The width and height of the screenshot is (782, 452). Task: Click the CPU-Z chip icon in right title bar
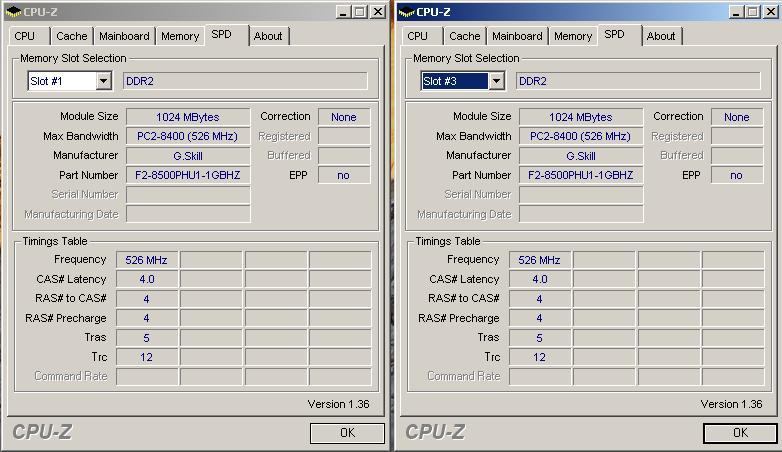(406, 11)
